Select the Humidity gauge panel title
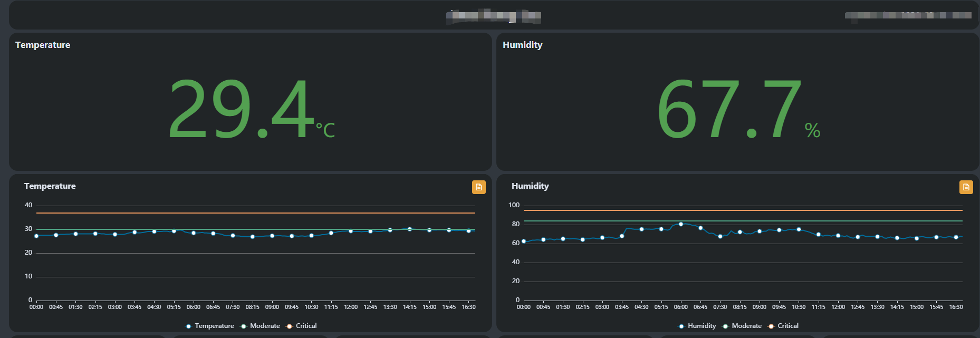The width and height of the screenshot is (980, 338). click(x=522, y=45)
